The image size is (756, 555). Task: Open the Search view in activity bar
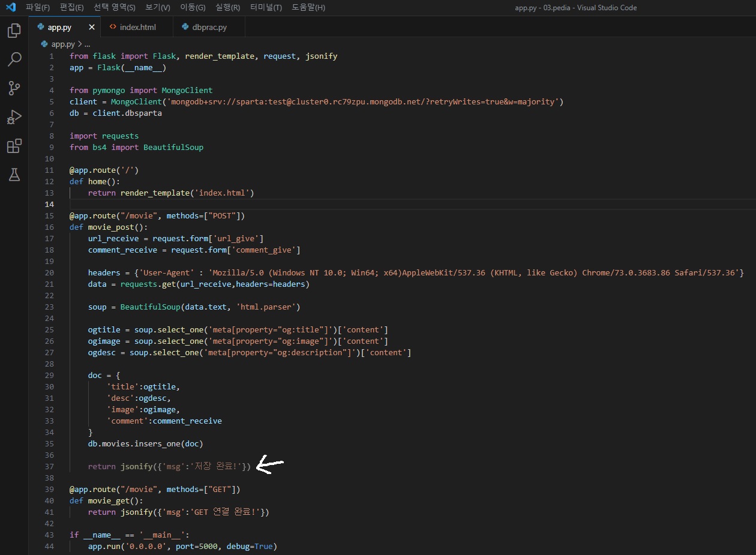[14, 59]
